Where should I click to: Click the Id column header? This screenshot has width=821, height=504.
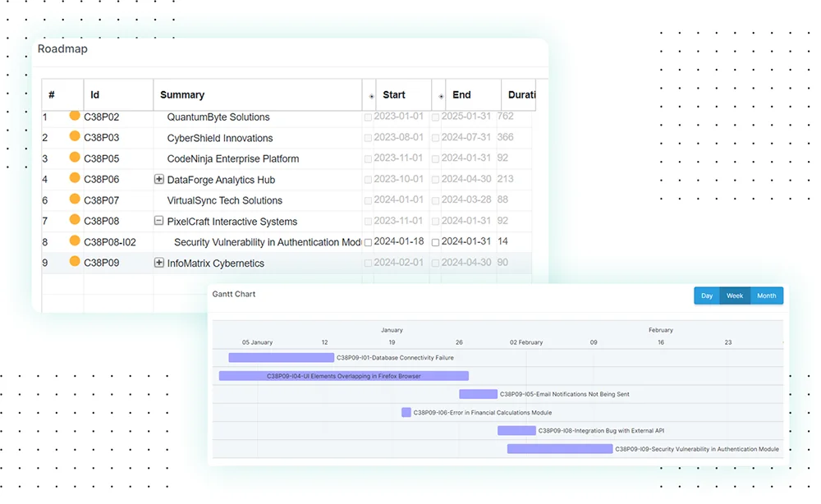(94, 95)
